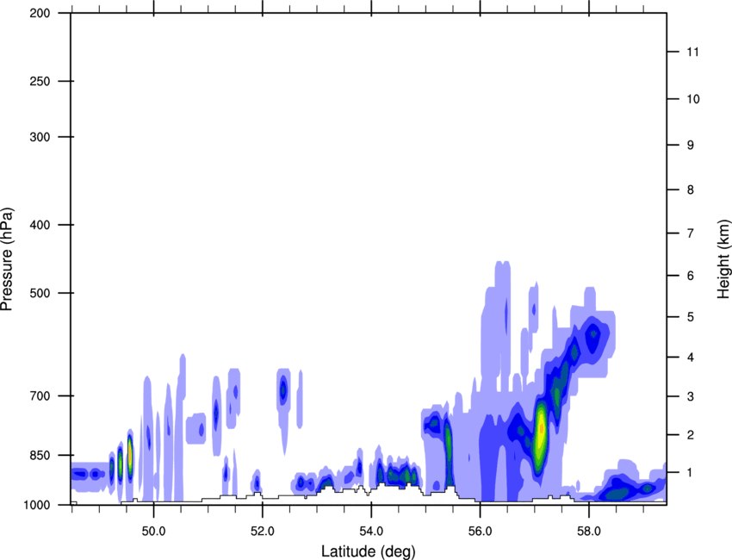Click height tick label 11
732x560 pixels.
[x=692, y=52]
